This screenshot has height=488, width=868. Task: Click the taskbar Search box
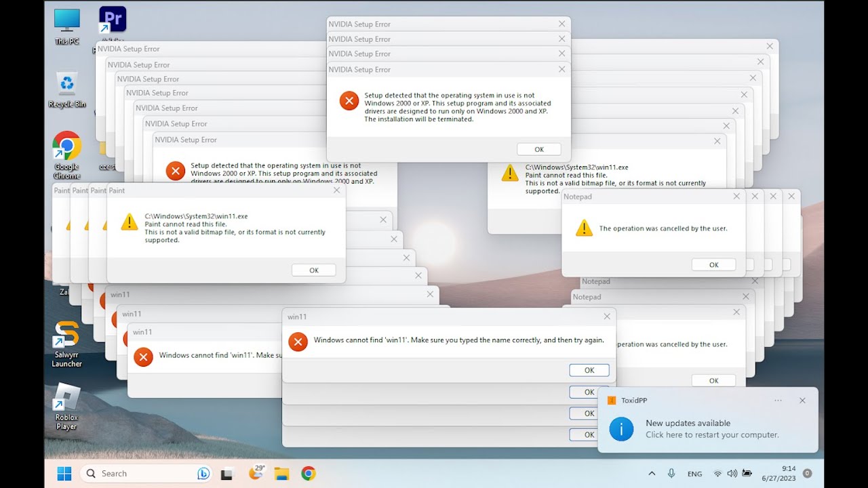[146, 474]
